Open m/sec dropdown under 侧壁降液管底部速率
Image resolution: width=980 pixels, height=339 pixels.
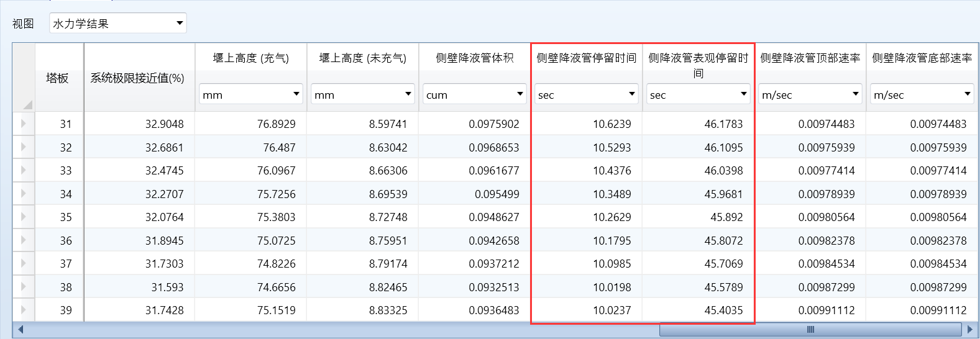click(968, 94)
